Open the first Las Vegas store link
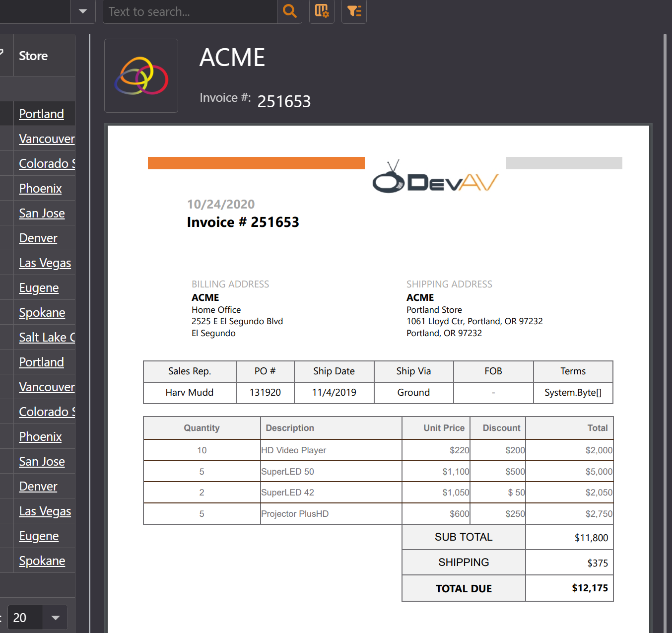672x633 pixels. [x=45, y=263]
